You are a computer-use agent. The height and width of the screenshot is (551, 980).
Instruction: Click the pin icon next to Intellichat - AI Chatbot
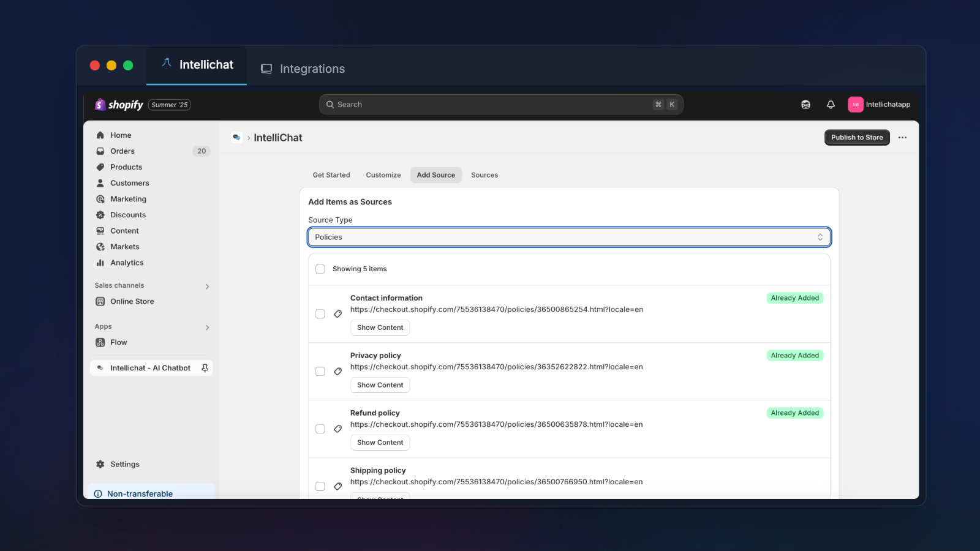pyautogui.click(x=205, y=368)
